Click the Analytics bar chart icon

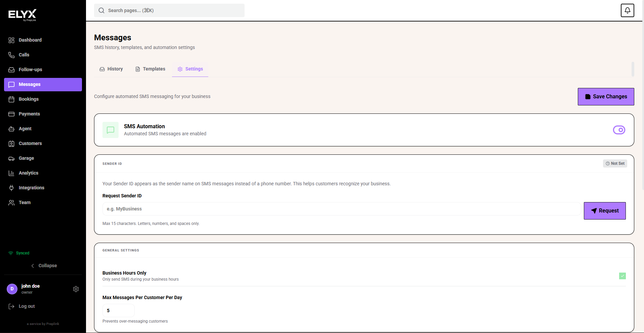(11, 173)
